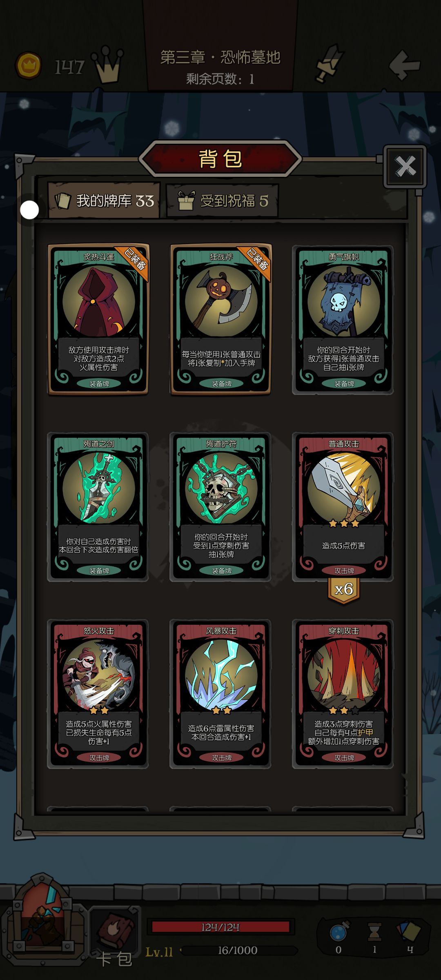Tap the 风暴攻击 lightning card
Image resolution: width=441 pixels, height=980 pixels.
tap(220, 693)
